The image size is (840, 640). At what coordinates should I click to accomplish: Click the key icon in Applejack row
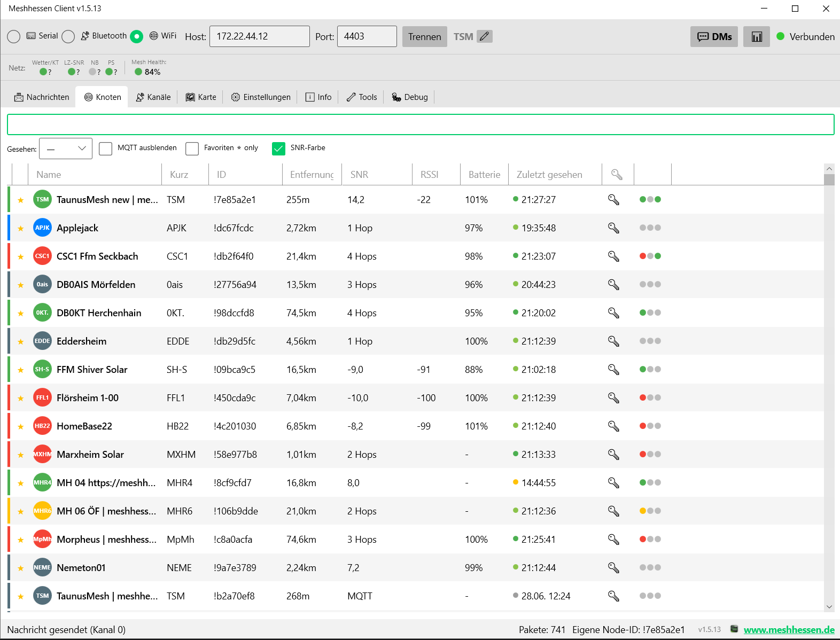(613, 228)
